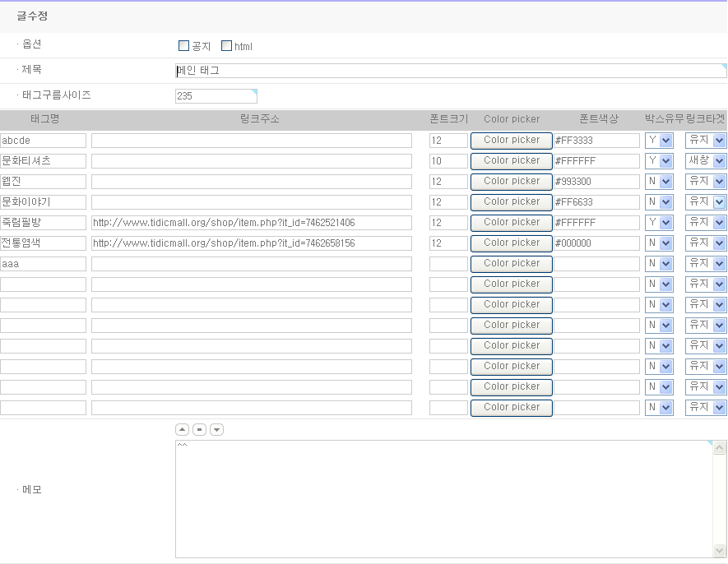Click Color picker button for 웹진 row
Screen dimensions: 728x564
(512, 182)
